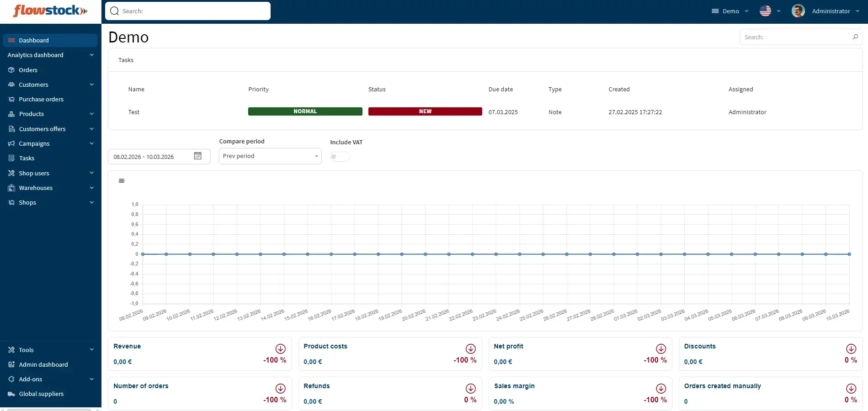
Task: Click the Administrator avatar picture
Action: coord(798,11)
